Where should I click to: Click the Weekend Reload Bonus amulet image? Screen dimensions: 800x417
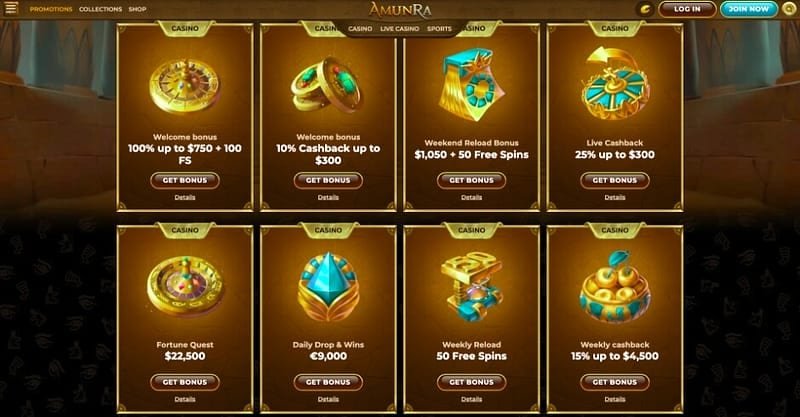(472, 85)
